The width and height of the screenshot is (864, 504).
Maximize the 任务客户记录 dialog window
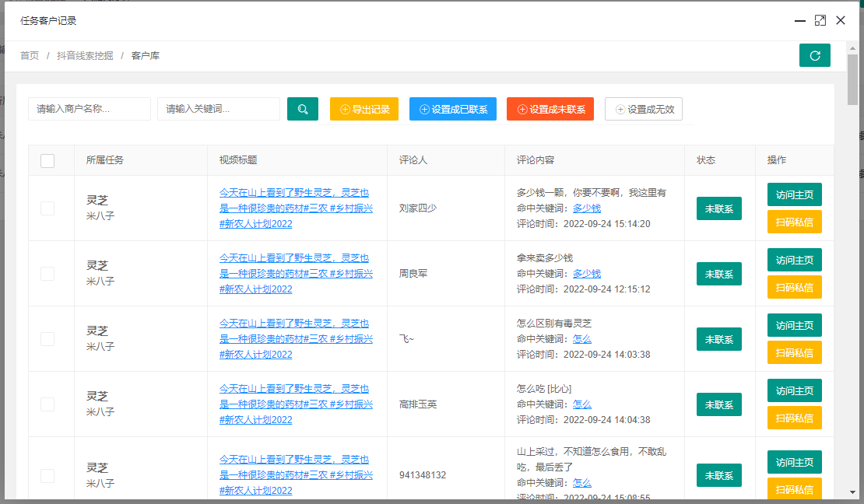tap(820, 20)
